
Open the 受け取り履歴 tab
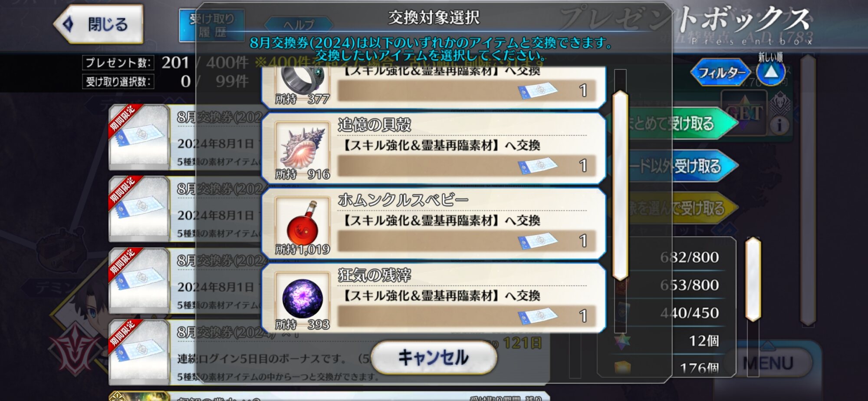pyautogui.click(x=212, y=26)
